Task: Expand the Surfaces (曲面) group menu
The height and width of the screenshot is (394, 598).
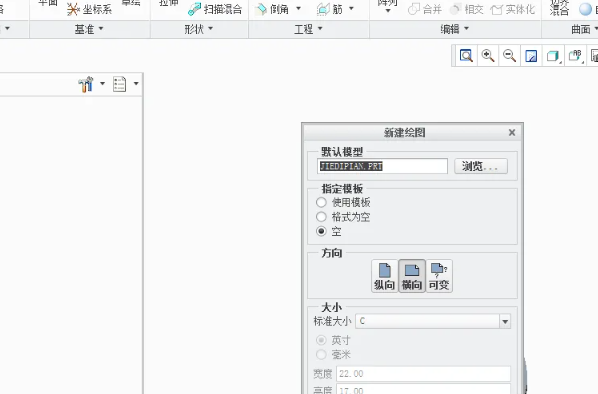Action: click(x=584, y=29)
